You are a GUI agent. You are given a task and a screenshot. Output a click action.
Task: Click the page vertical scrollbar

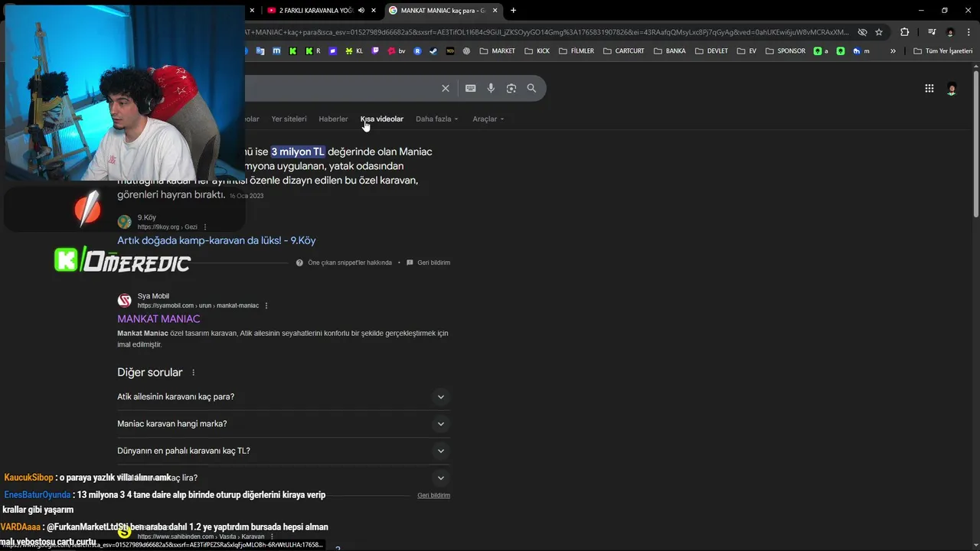(x=976, y=145)
